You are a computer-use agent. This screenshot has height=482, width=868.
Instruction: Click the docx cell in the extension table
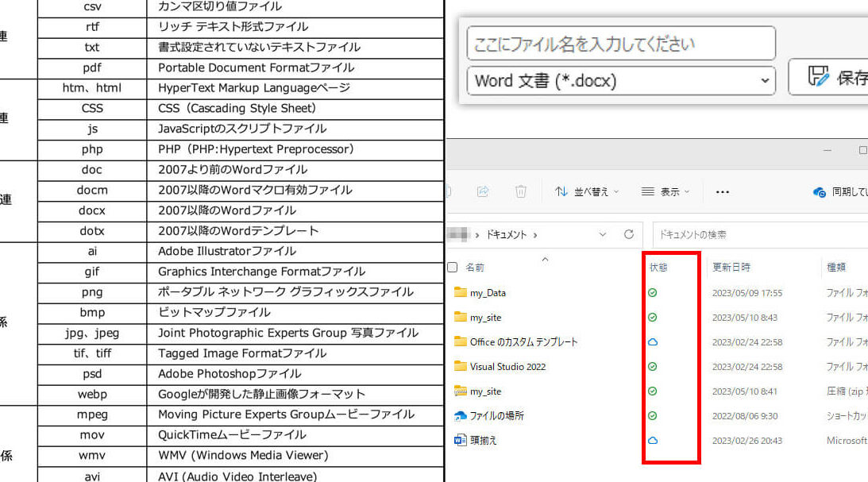(92, 210)
